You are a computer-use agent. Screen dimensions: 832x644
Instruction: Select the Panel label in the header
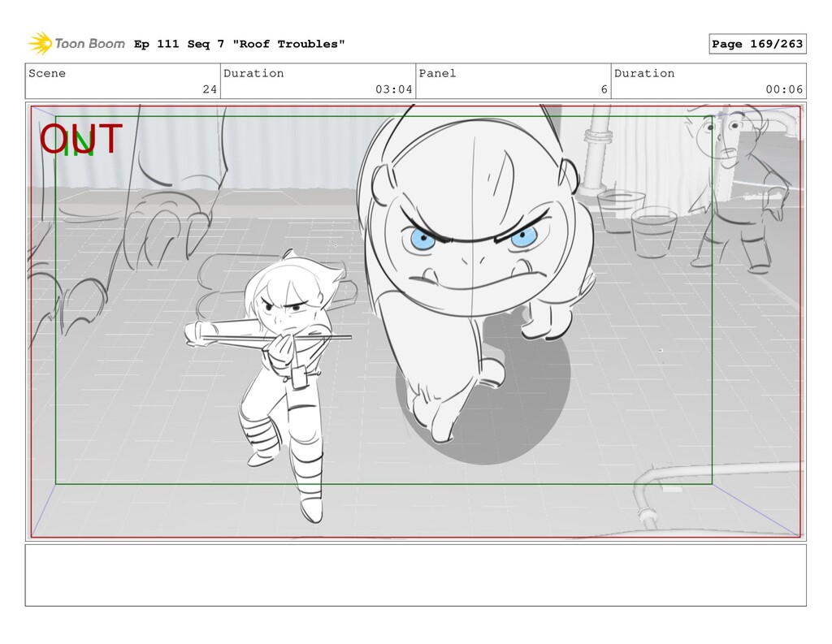point(437,73)
